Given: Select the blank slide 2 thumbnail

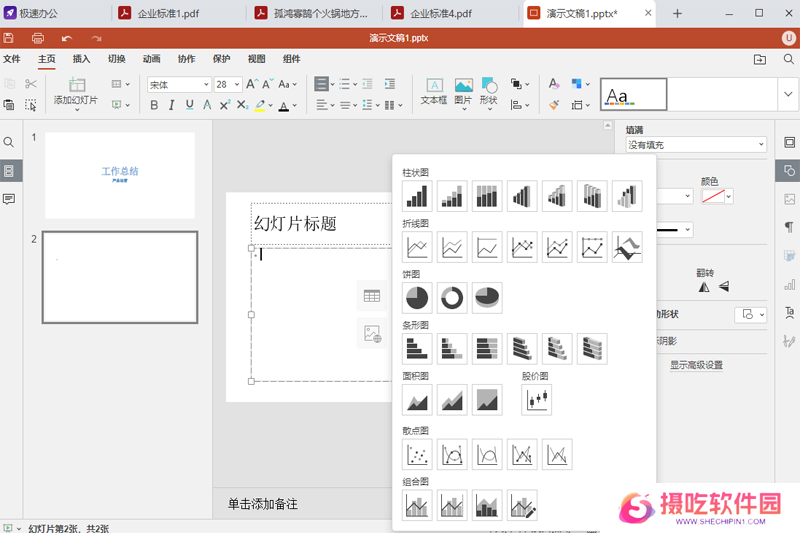Looking at the screenshot, I should (120, 277).
